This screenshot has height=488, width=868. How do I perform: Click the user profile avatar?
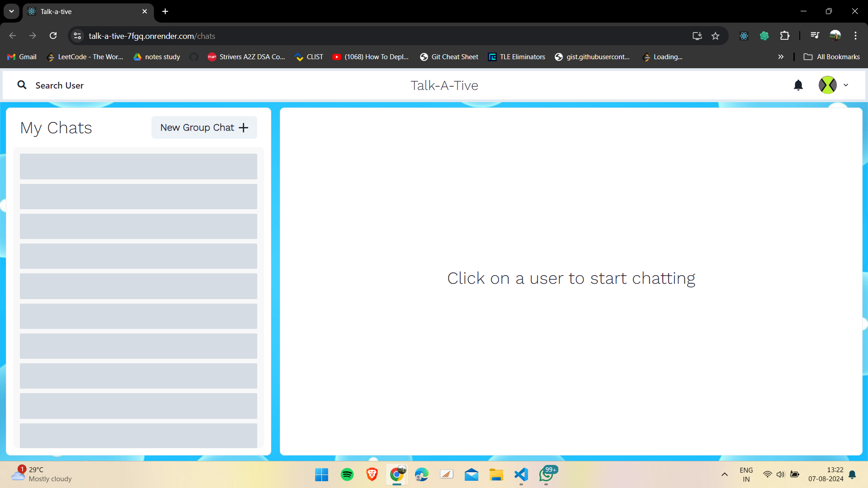pyautogui.click(x=827, y=85)
